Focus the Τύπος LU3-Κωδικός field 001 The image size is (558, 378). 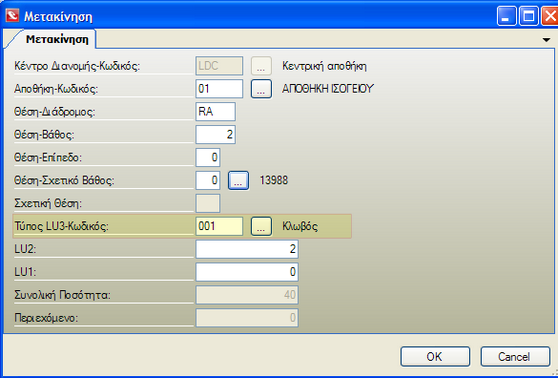(x=219, y=226)
